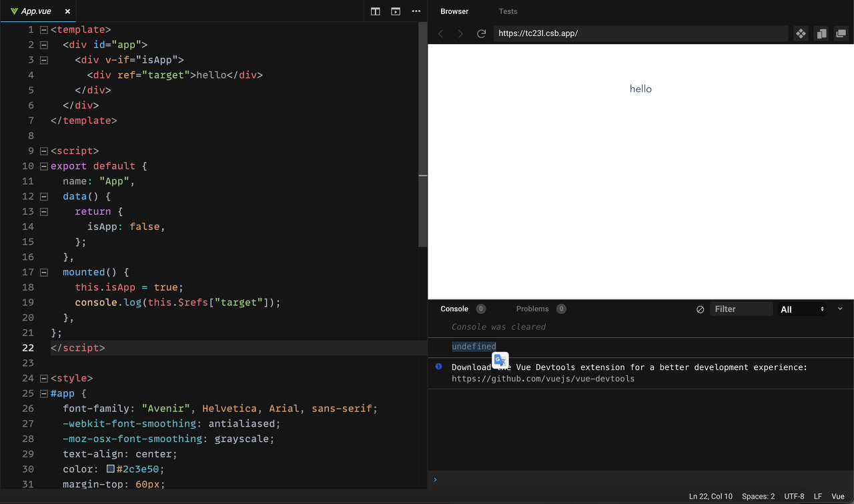854x504 pixels.
Task: Click the browser forward arrow
Action: coord(460,33)
